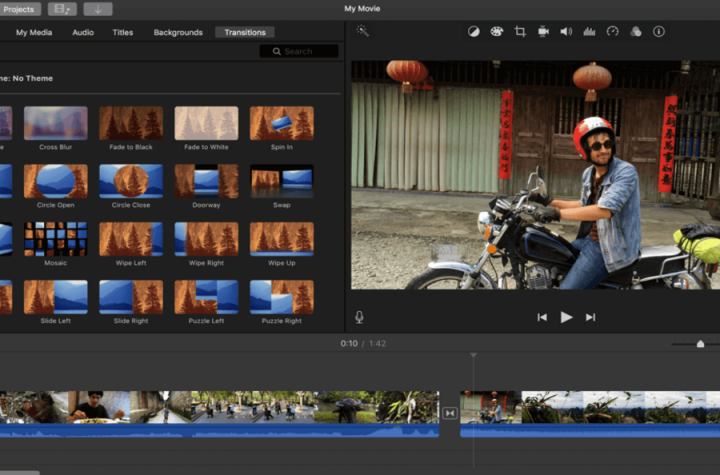720x475 pixels.
Task: Click the blue audio waveform of first clip
Action: (x=219, y=430)
